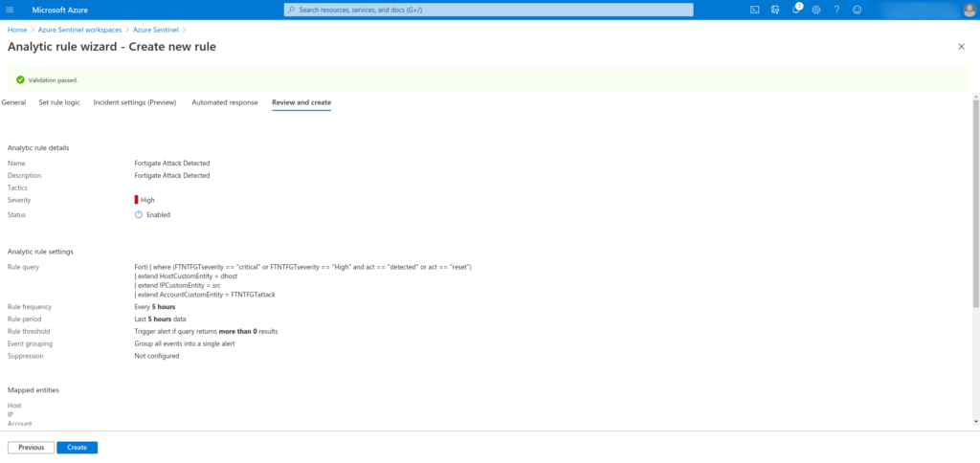This screenshot has width=980, height=463.
Task: Open Cloud Shell from the top bar
Action: tap(754, 10)
